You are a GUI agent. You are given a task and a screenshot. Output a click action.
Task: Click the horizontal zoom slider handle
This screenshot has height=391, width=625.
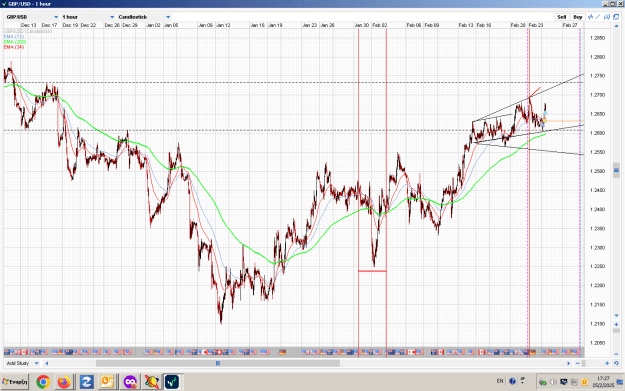(584, 363)
